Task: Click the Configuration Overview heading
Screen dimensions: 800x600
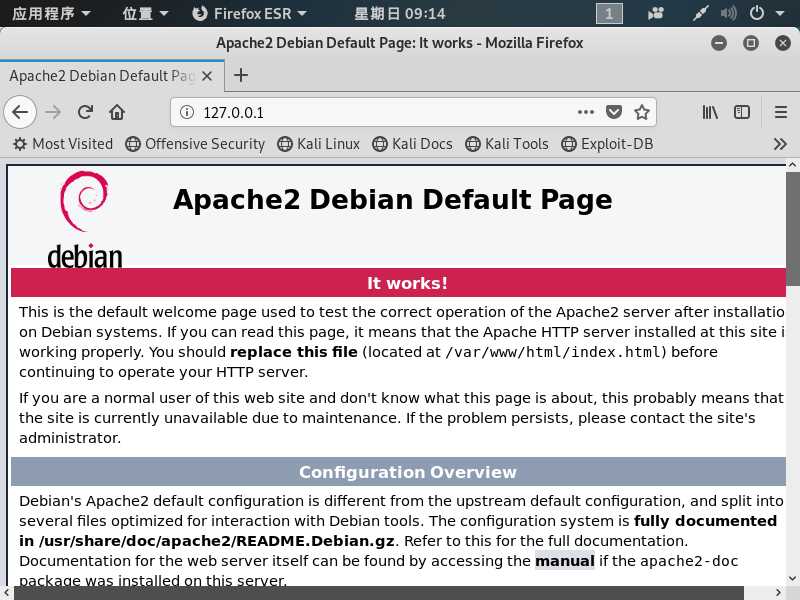Action: [x=407, y=472]
